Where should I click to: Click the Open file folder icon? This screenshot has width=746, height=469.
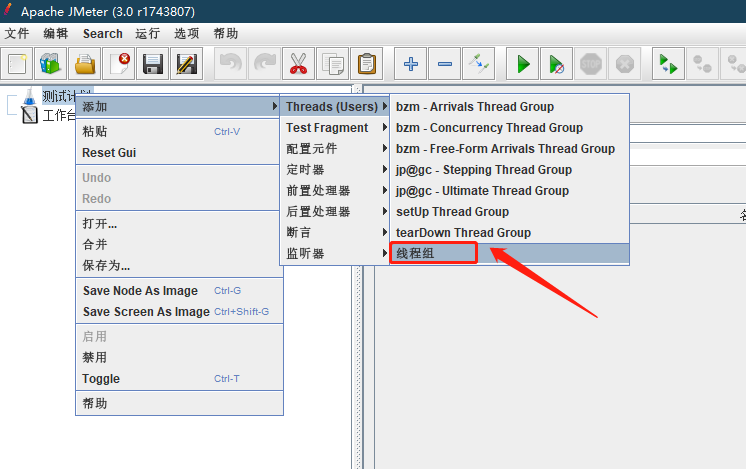point(85,63)
